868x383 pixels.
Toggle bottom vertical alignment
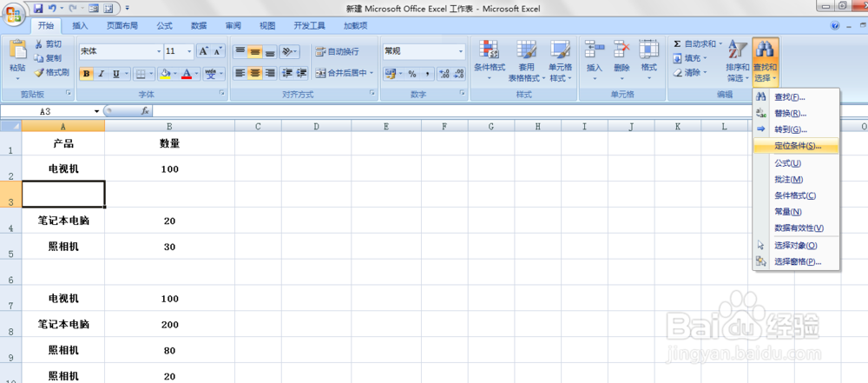(270, 51)
